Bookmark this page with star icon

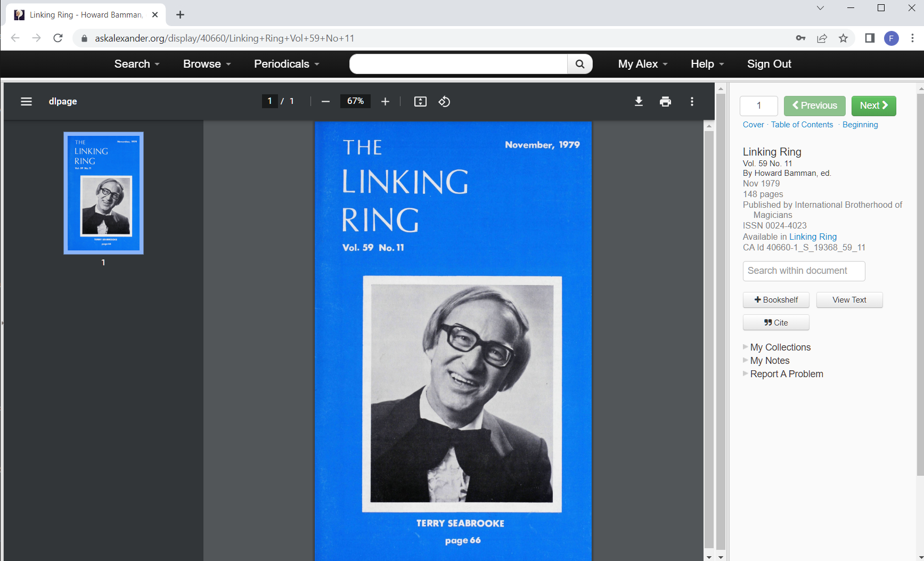[843, 38]
